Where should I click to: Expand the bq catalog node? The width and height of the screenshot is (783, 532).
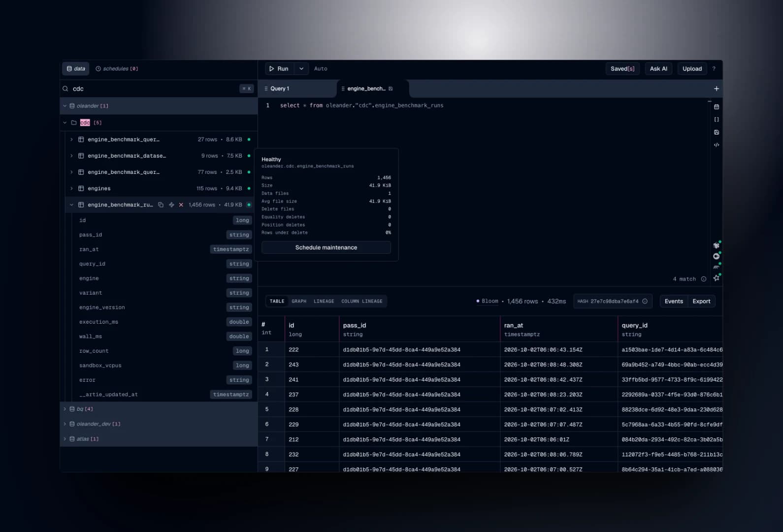(x=65, y=409)
